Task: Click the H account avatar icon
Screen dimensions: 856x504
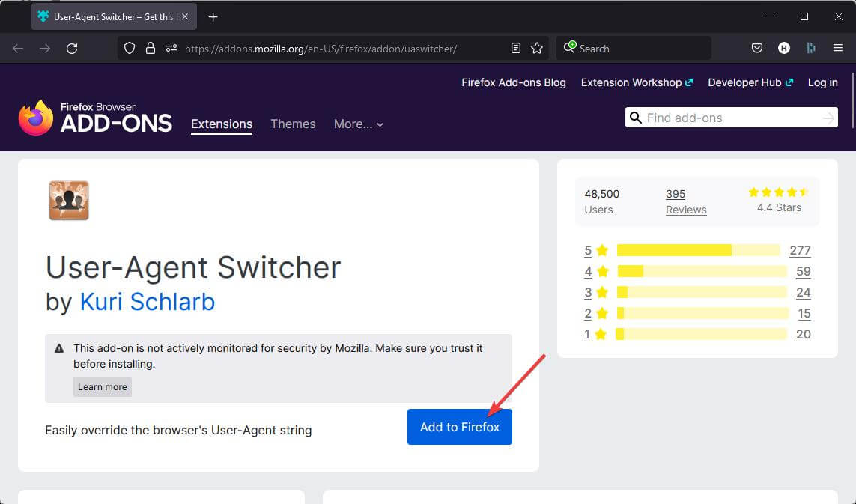Action: (x=784, y=49)
